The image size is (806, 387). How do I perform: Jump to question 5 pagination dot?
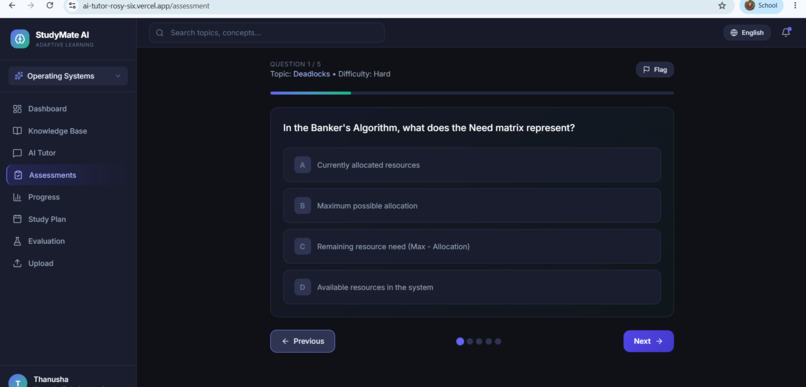(x=498, y=341)
